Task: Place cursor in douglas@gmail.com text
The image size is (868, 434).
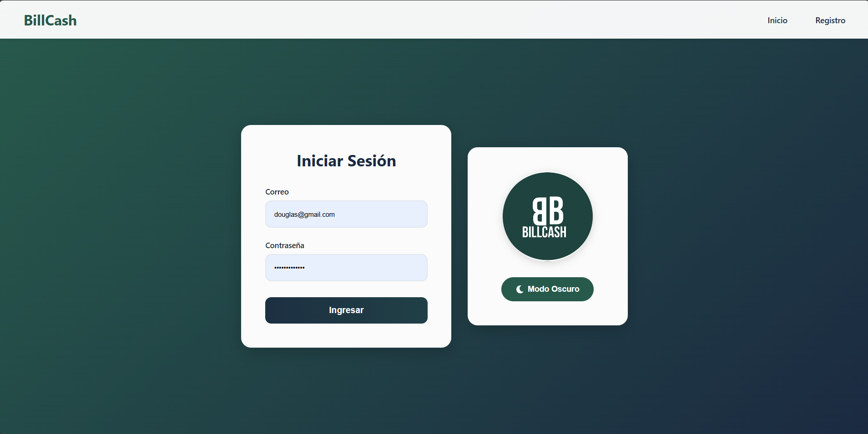Action: tap(304, 215)
